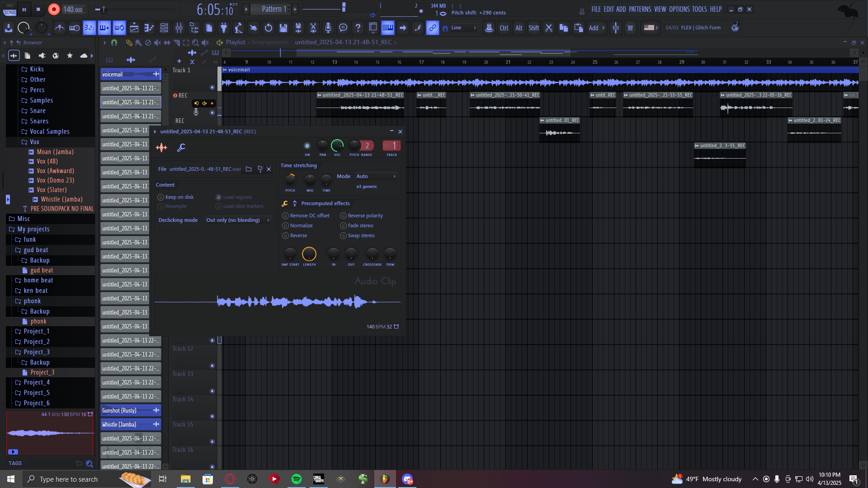Click the save project icon

[283, 28]
